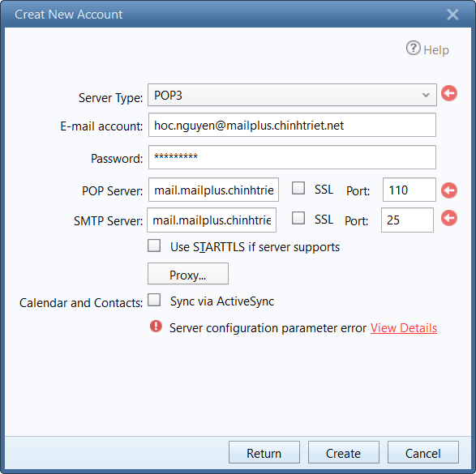Click the 'E-mail account:' label

tap(101, 126)
